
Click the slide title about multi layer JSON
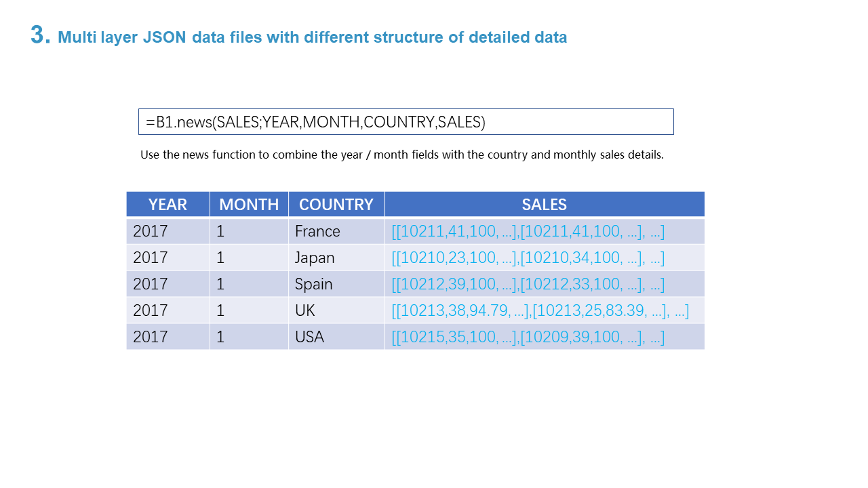click(x=312, y=37)
